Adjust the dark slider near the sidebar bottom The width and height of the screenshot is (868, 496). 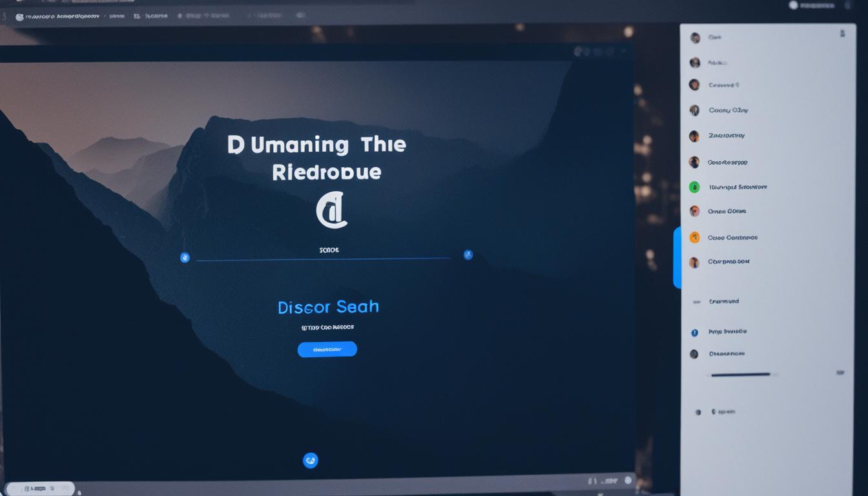[739, 374]
